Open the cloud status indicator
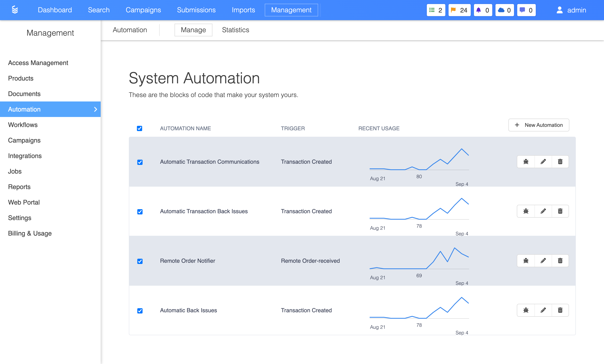The height and width of the screenshot is (364, 604). tap(505, 10)
